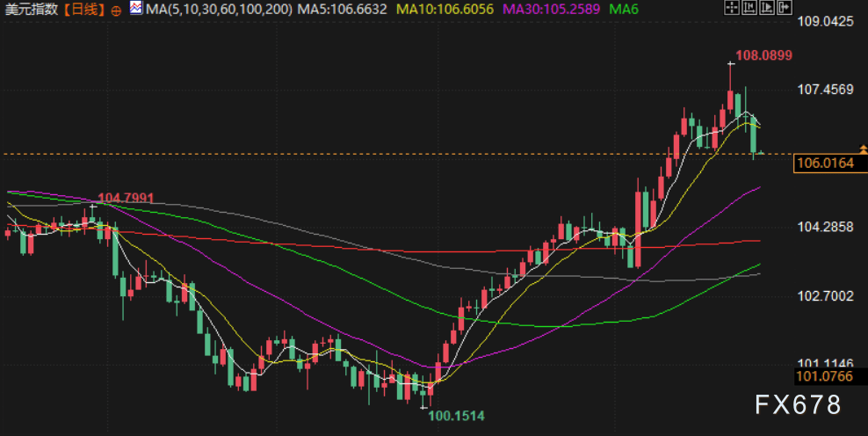
Task: Expand MA(5,10,30,60,100,200) parameter settings
Action: point(219,10)
